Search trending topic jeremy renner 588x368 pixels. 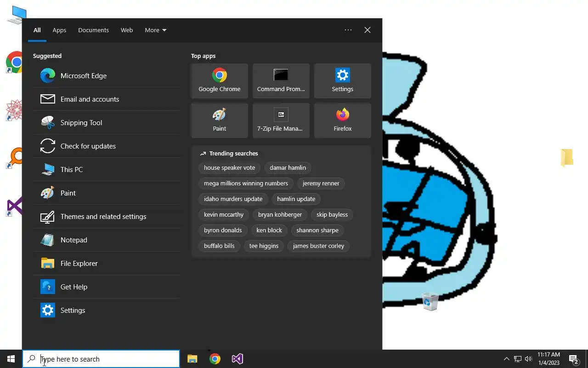pyautogui.click(x=321, y=184)
